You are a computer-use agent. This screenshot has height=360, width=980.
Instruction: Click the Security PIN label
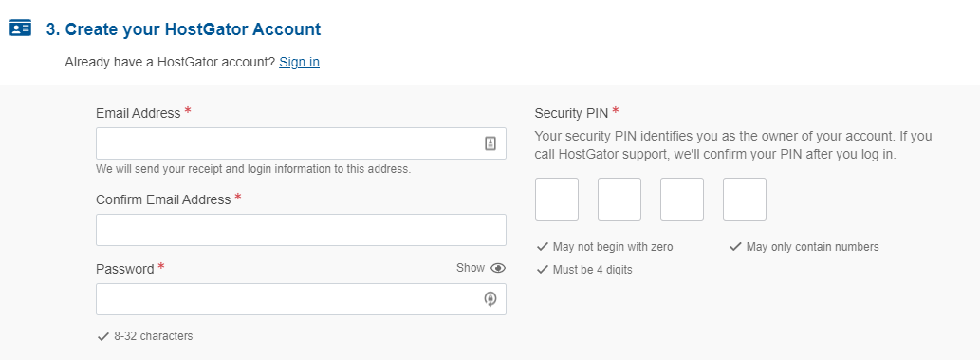571,113
